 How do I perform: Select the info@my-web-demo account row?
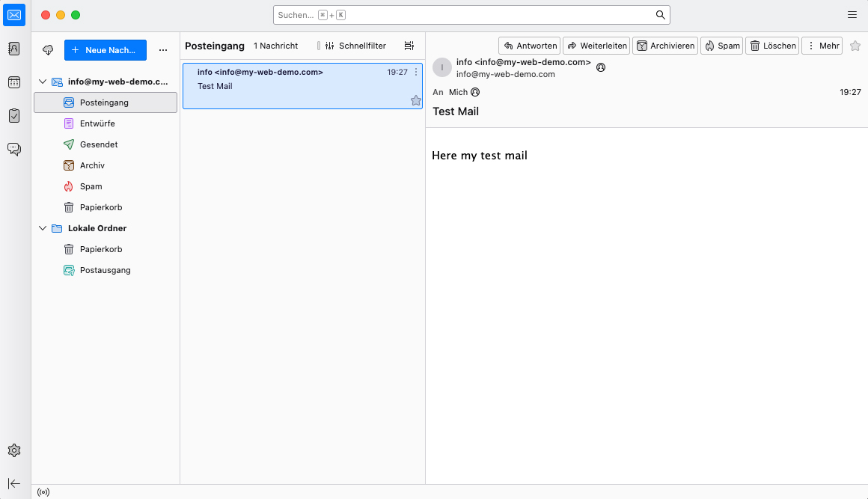tap(106, 82)
